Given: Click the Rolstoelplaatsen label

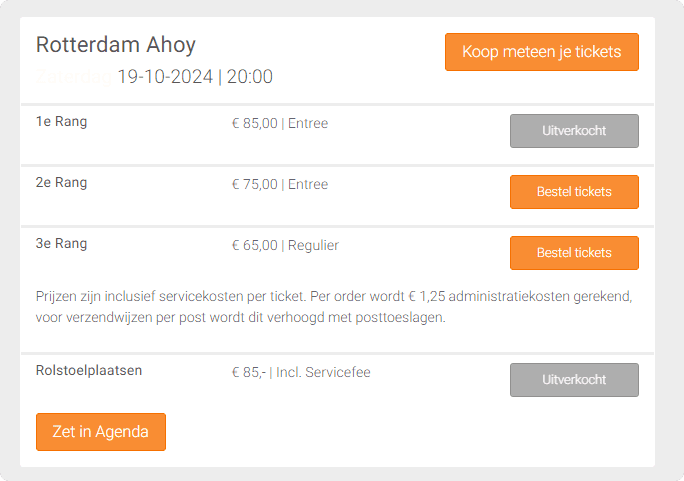Looking at the screenshot, I should tap(89, 370).
